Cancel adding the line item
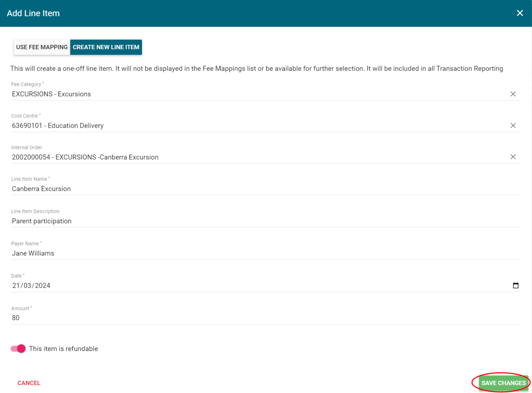 tap(29, 383)
